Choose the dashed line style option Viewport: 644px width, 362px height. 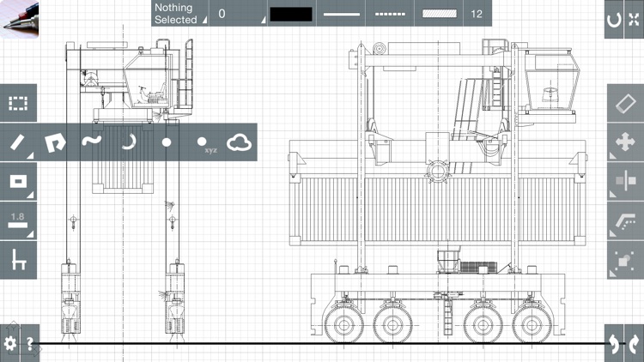click(390, 14)
